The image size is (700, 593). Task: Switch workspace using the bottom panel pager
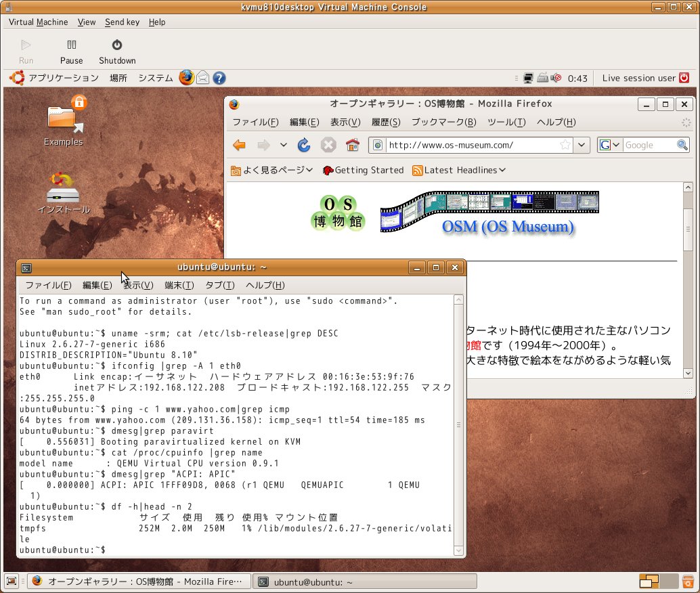tap(658, 581)
